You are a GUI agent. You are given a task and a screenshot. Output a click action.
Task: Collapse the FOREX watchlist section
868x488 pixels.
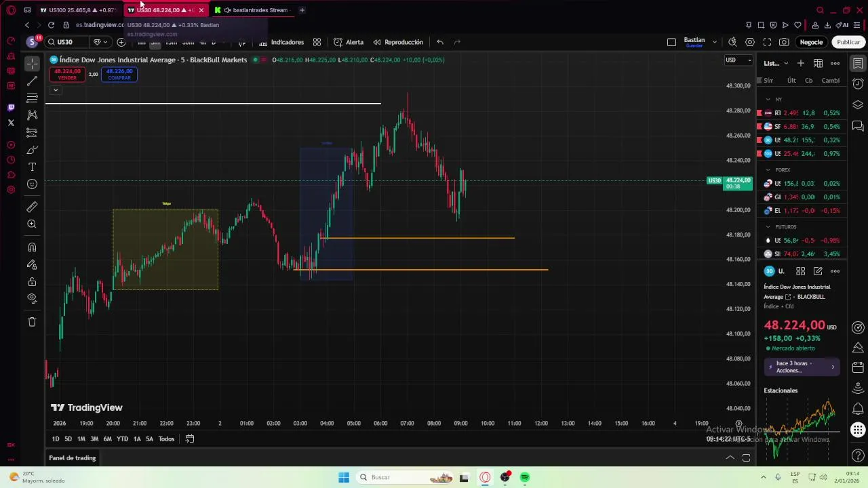[768, 170]
